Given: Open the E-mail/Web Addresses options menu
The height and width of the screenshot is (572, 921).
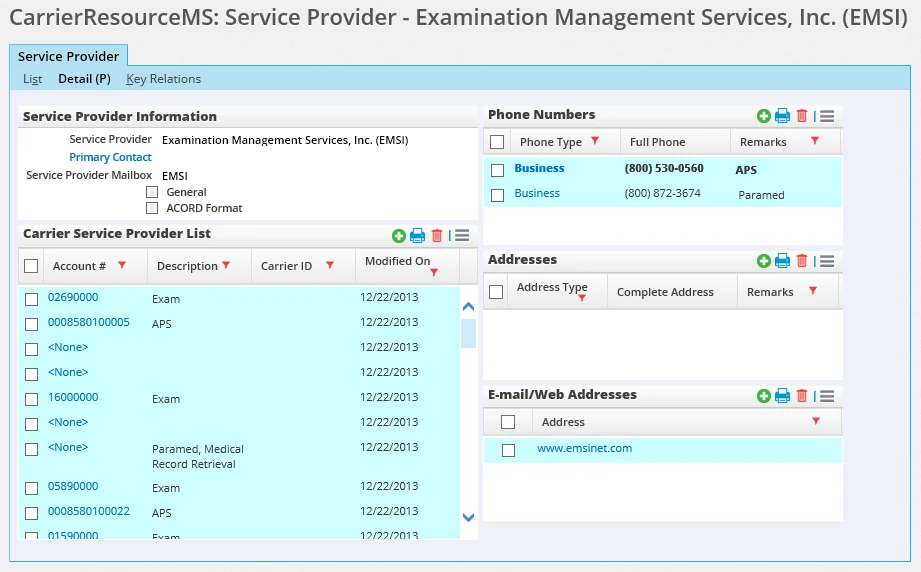Looking at the screenshot, I should tap(827, 396).
